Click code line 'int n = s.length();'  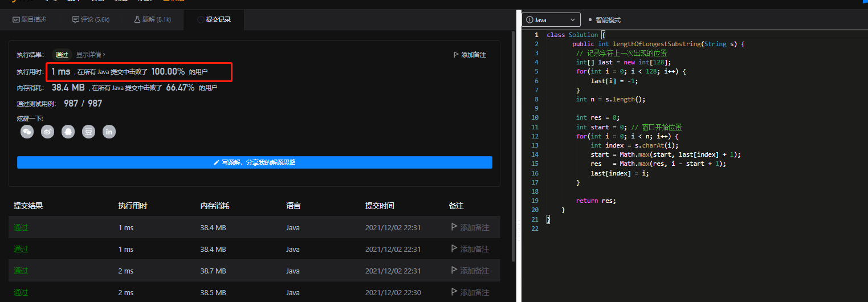click(610, 99)
